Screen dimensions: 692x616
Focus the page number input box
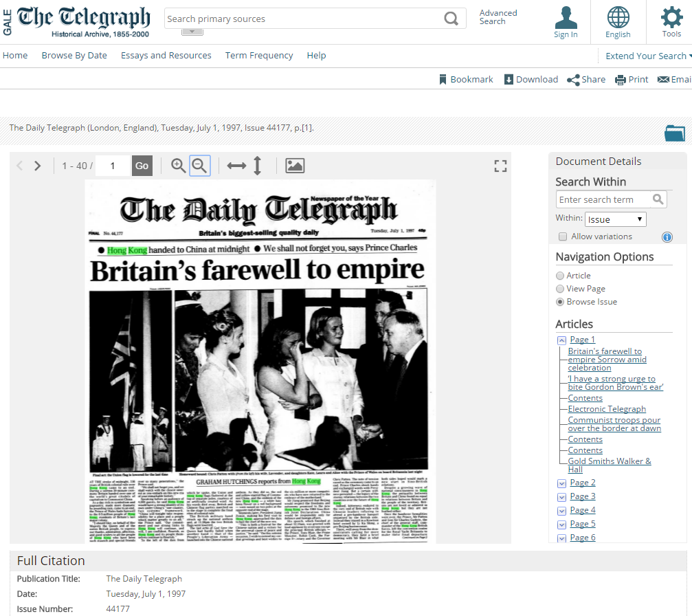tap(113, 166)
